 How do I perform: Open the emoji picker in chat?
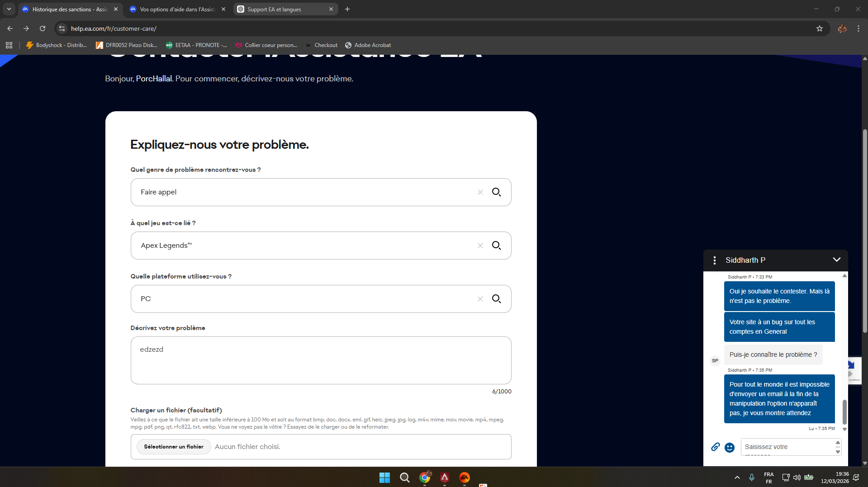(730, 447)
